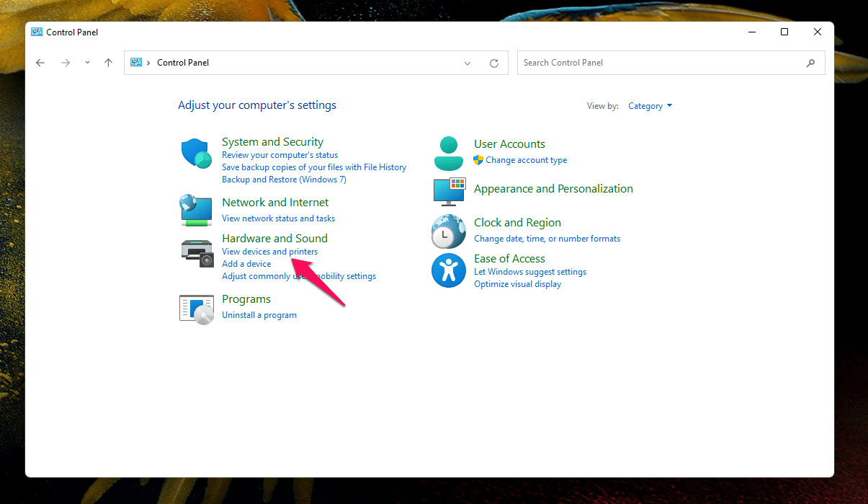Open Programs heading link
Viewport: 868px width, 504px height.
(246, 299)
